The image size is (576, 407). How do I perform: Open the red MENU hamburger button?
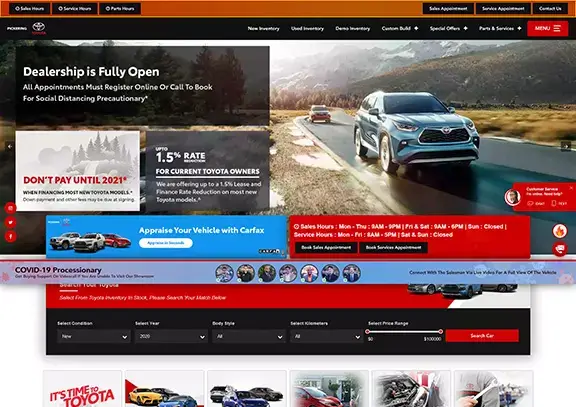tap(547, 28)
